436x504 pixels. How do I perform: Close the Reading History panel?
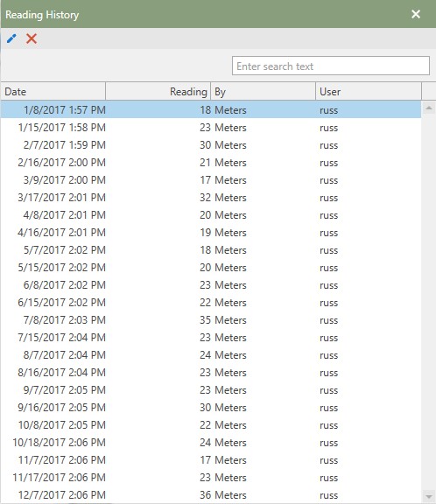pyautogui.click(x=416, y=14)
